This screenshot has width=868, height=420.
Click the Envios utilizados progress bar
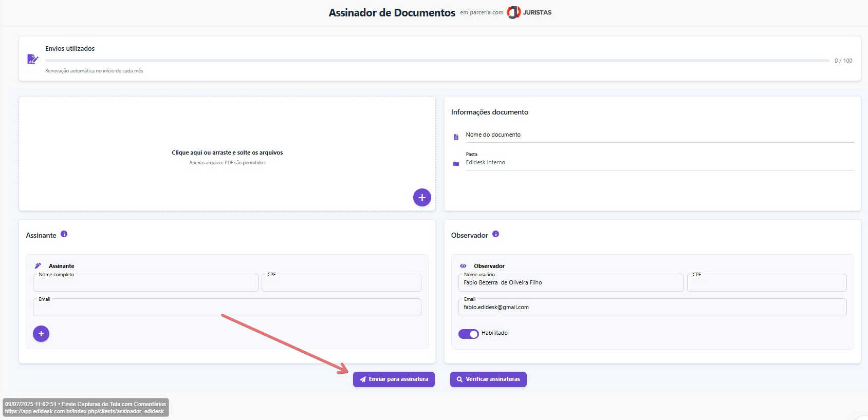[x=437, y=61]
